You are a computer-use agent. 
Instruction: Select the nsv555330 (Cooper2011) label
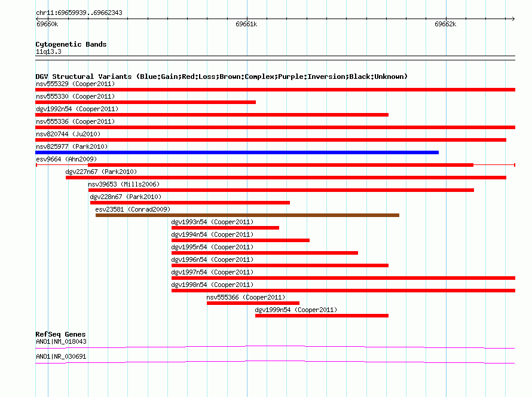75,96
